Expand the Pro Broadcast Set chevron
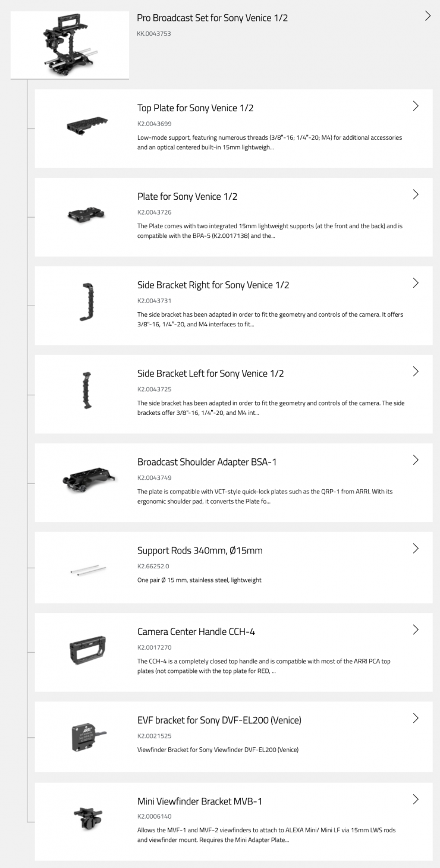The width and height of the screenshot is (440, 868). [428, 16]
